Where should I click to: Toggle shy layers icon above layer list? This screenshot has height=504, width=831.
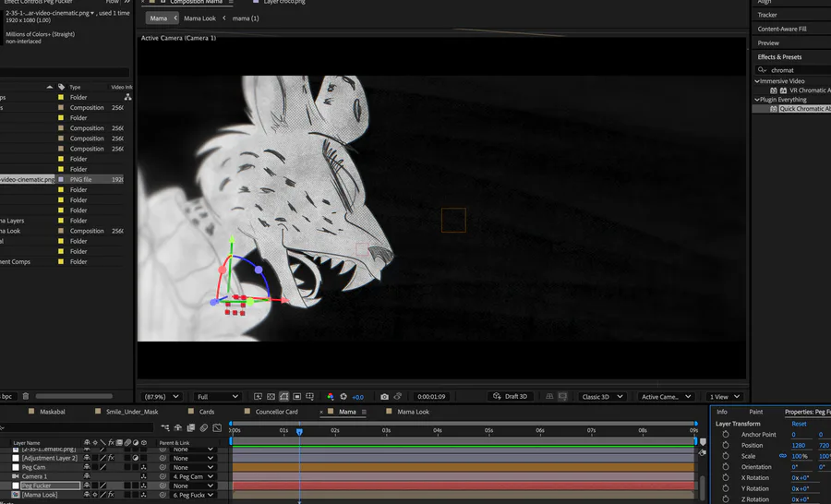click(178, 427)
